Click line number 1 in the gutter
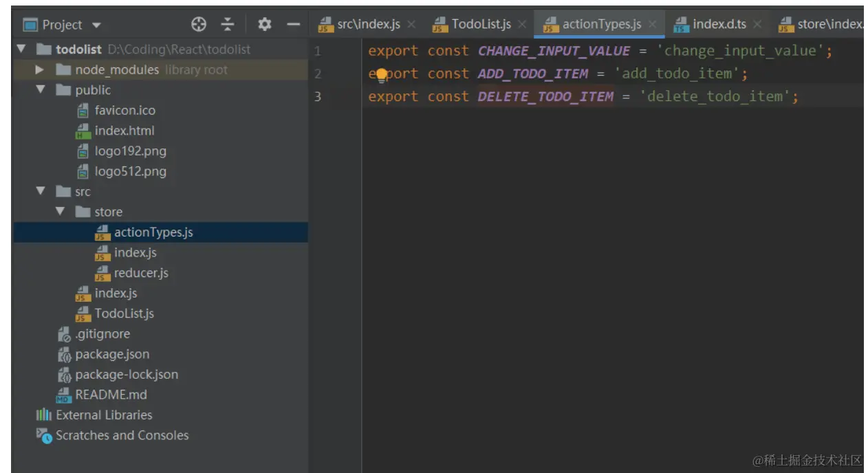The image size is (868, 473). click(318, 51)
